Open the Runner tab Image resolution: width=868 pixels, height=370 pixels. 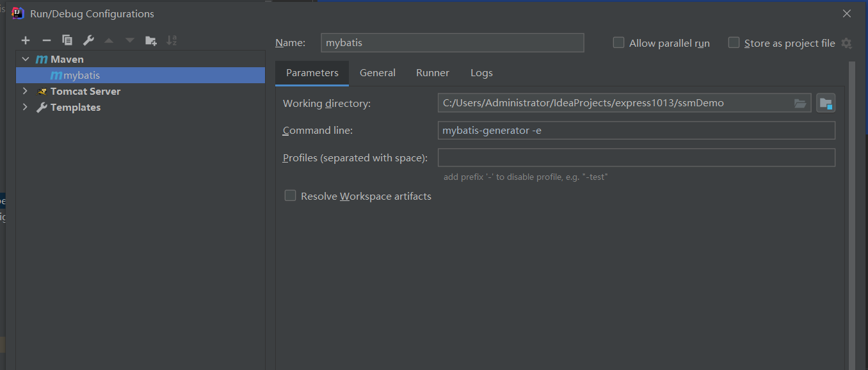tap(433, 73)
